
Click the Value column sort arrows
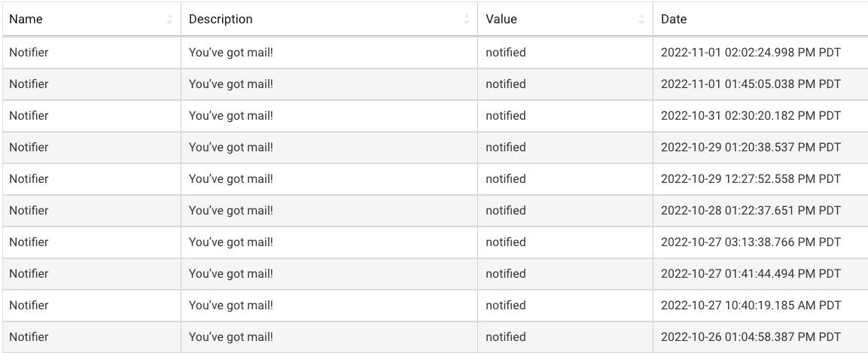[641, 19]
